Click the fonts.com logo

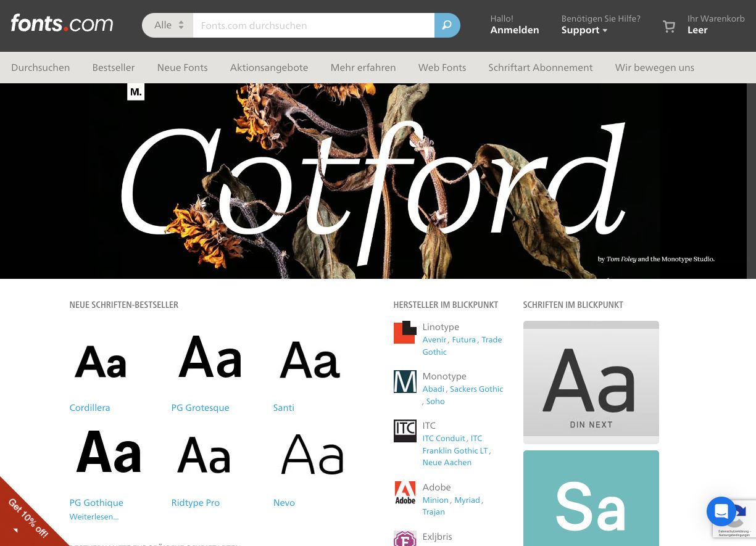61,23
